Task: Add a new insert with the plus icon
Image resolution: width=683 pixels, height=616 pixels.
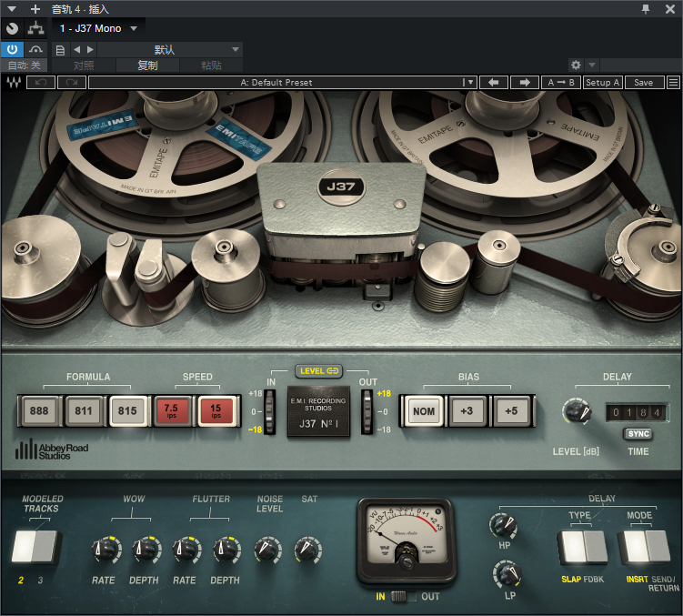Action: click(35, 9)
